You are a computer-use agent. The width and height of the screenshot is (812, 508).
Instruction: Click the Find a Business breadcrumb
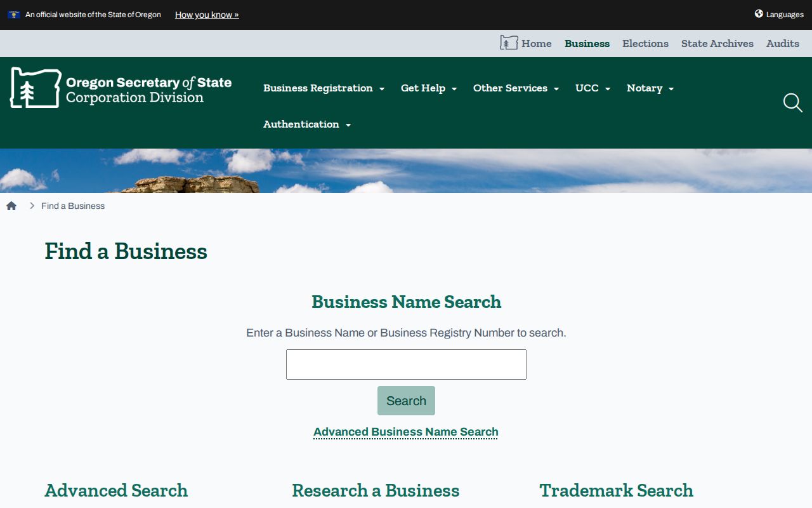[73, 206]
